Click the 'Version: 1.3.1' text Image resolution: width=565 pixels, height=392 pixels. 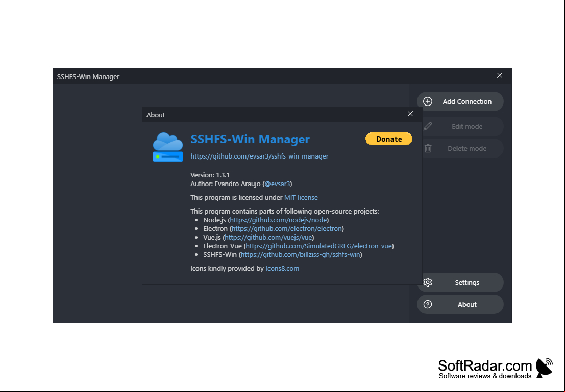[210, 175]
